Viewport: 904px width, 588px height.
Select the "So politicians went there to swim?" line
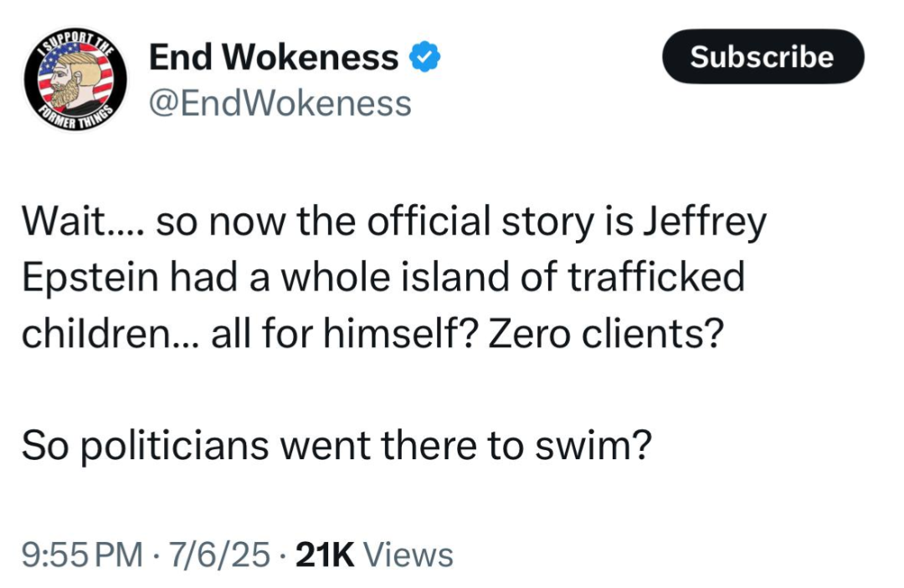pos(336,445)
